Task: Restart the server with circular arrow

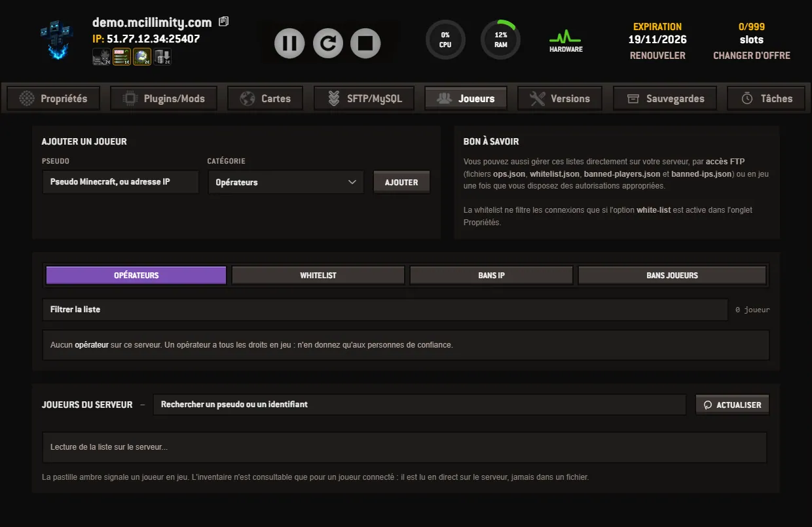Action: pos(328,43)
